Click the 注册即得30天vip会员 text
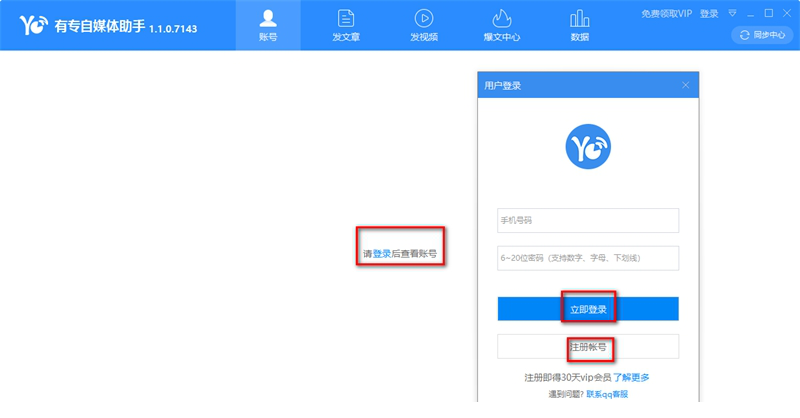 point(568,378)
